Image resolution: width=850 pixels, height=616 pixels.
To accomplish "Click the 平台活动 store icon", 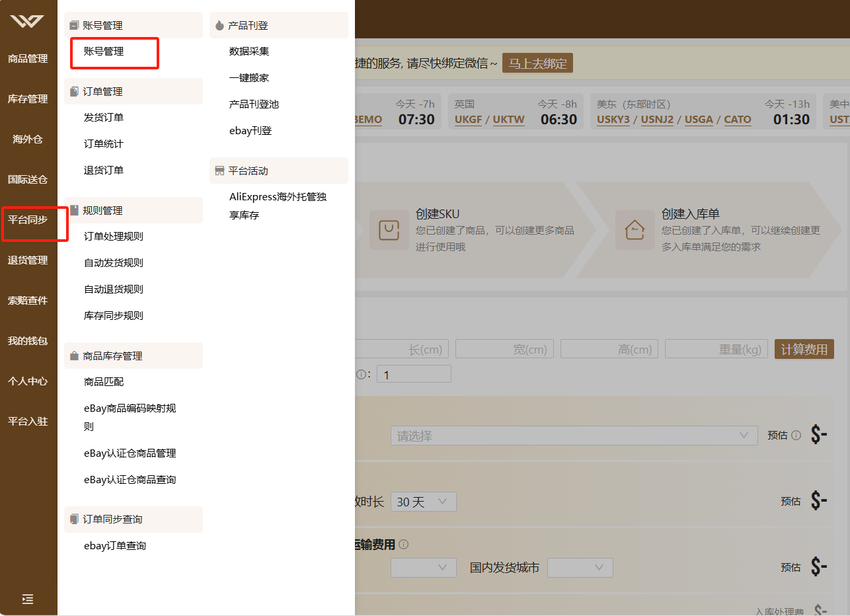I will (x=219, y=171).
